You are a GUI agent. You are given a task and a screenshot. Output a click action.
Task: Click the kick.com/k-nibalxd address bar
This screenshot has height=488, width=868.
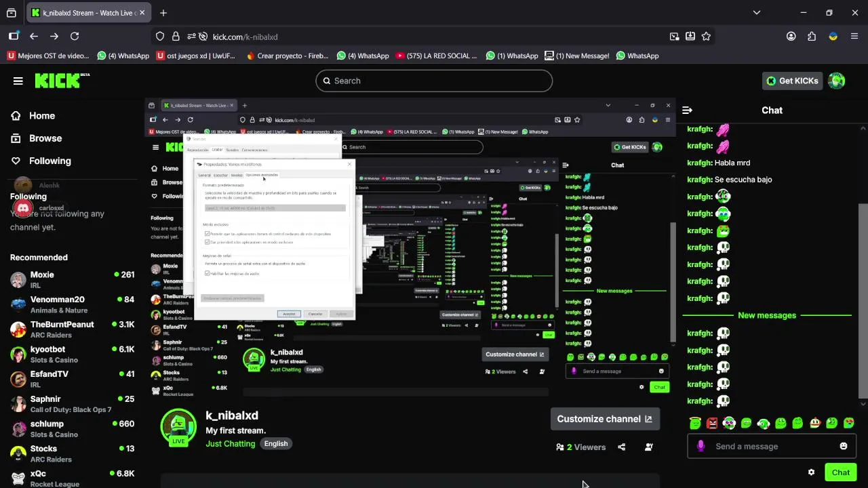pos(434,37)
